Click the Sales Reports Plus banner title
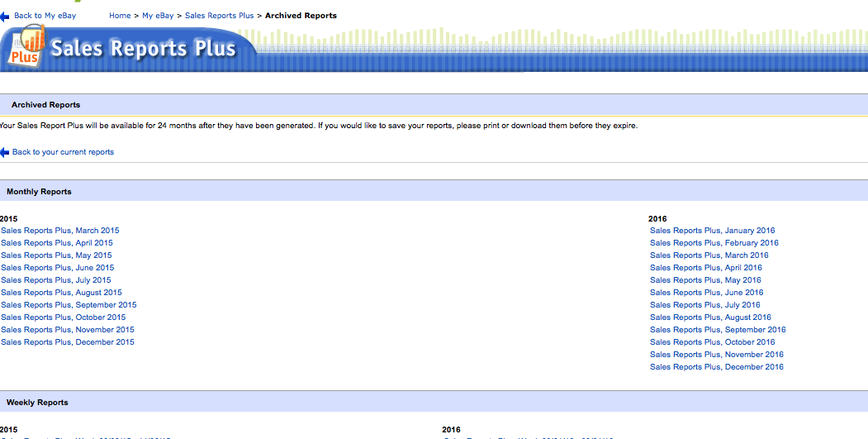This screenshot has width=868, height=439. click(x=143, y=49)
